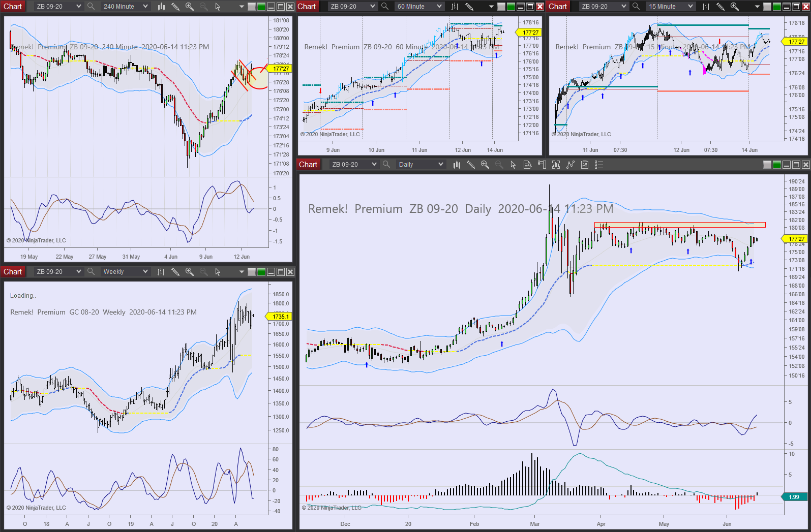Select cursor pointer tool in Weekly chart
This screenshot has height=532, width=811.
click(218, 272)
